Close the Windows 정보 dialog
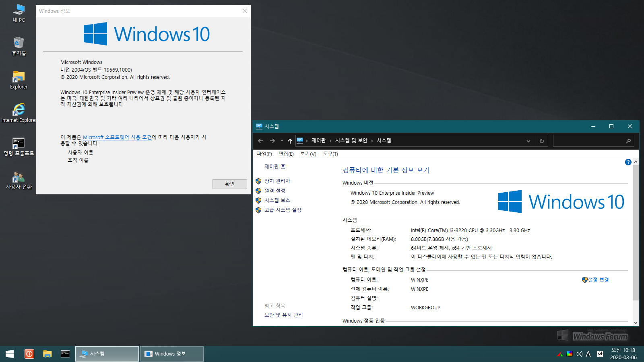 [x=245, y=11]
